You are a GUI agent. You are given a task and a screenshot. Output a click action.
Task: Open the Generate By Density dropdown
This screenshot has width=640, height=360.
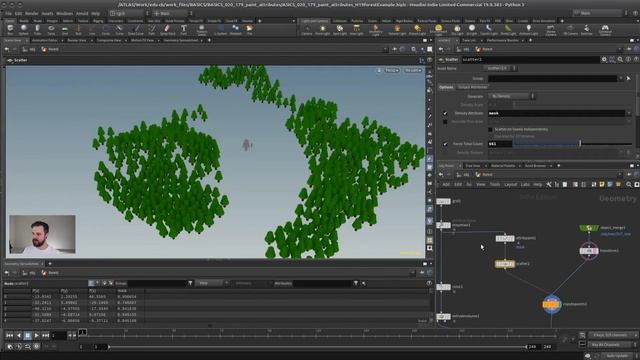point(511,96)
